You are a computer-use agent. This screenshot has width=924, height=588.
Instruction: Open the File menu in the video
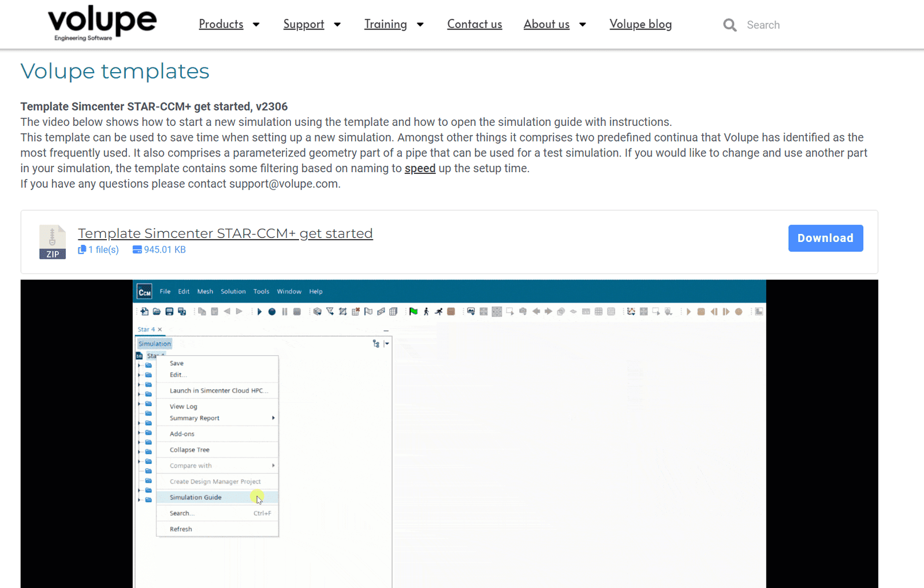point(165,292)
